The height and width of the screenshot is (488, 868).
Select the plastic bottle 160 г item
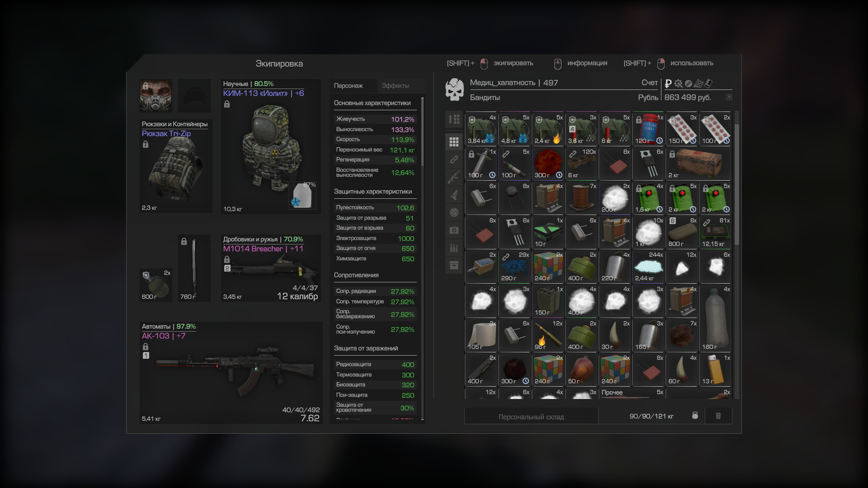pos(716,318)
